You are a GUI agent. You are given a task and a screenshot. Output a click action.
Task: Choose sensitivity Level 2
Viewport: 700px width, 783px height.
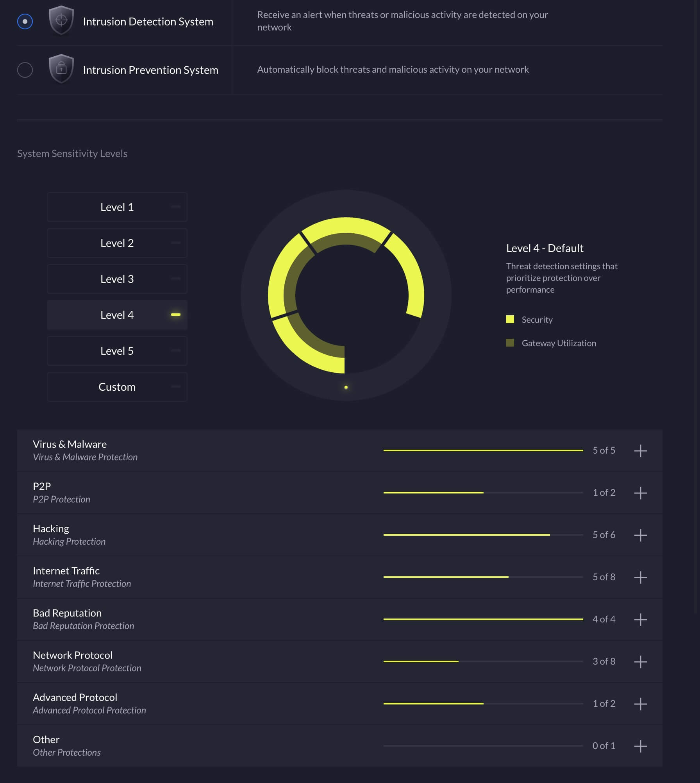(117, 243)
